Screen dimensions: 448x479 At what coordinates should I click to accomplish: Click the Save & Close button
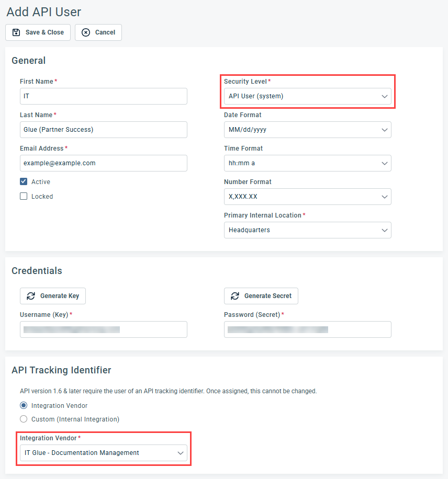[x=38, y=32]
